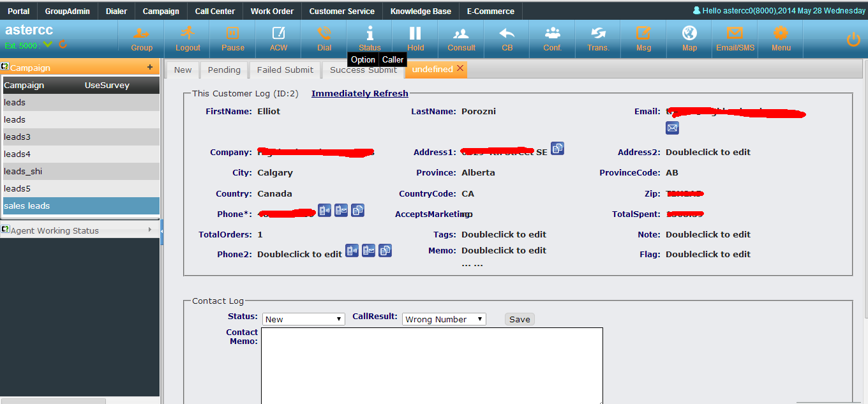
Task: Click the copy icon beside Address1
Action: tap(557, 149)
